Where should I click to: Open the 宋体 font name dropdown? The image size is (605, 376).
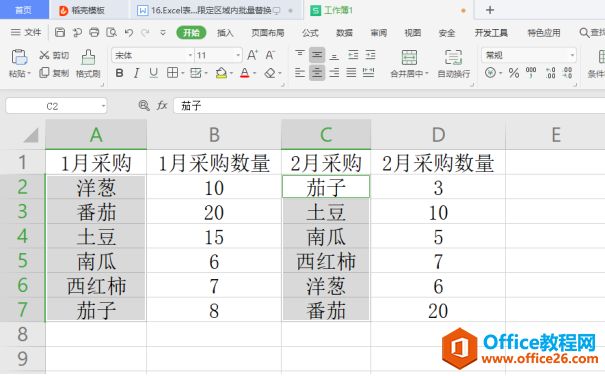click(190, 56)
